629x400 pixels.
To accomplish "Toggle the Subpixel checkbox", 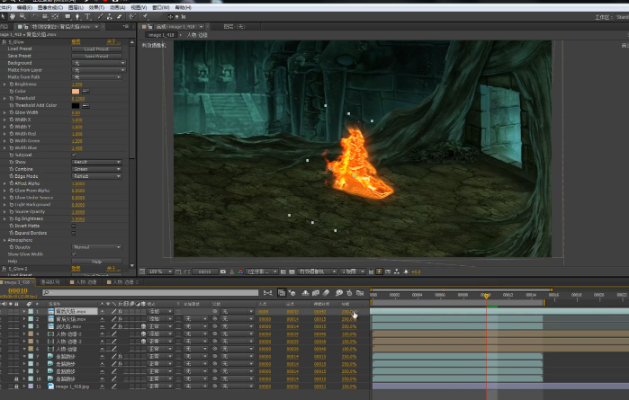I will coord(73,155).
